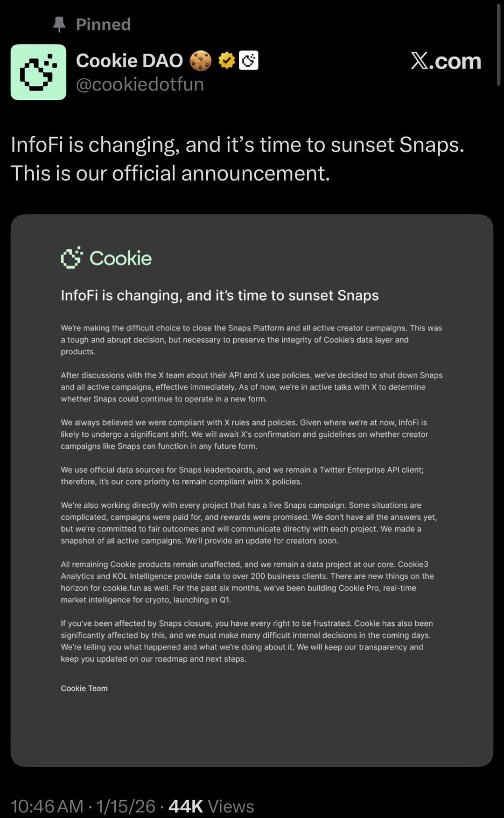Click the Cookie Team signature
This screenshot has width=504, height=818.
pos(84,688)
